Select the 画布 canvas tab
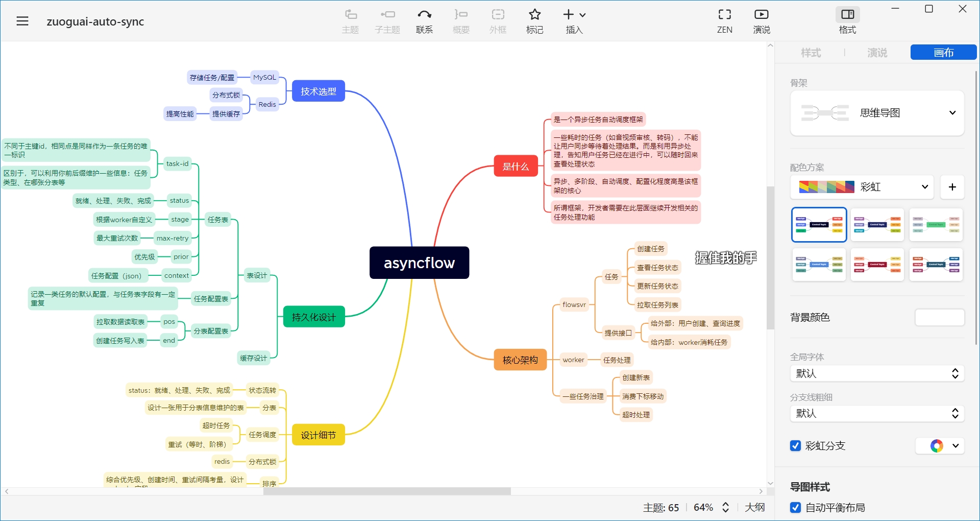The width and height of the screenshot is (980, 521). point(943,52)
